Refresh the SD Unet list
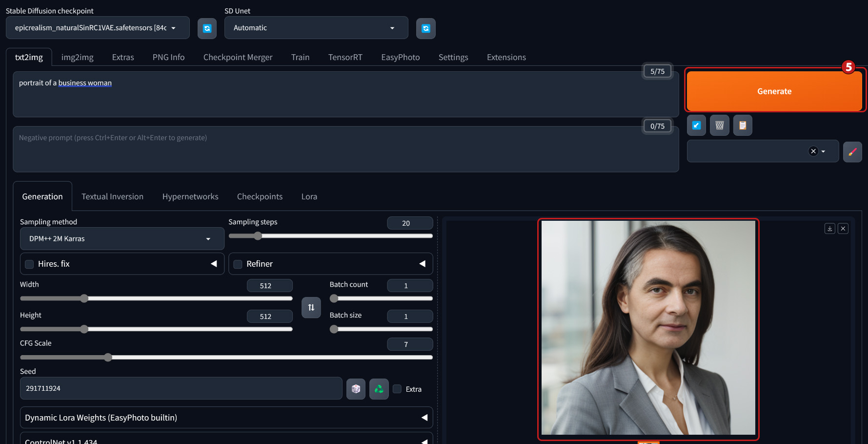Viewport: 868px width, 444px height. click(x=425, y=28)
